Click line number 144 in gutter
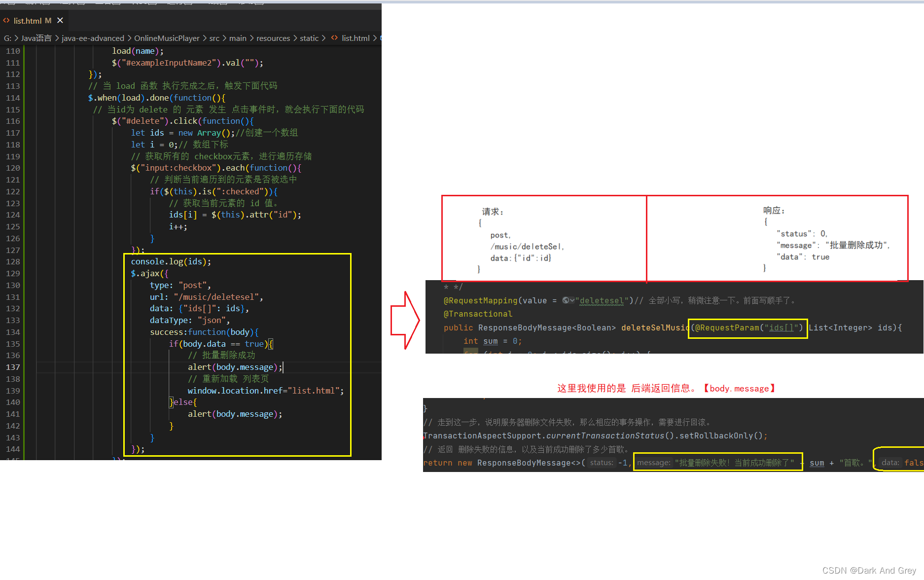Screen dimensions: 924x580 click(x=13, y=449)
